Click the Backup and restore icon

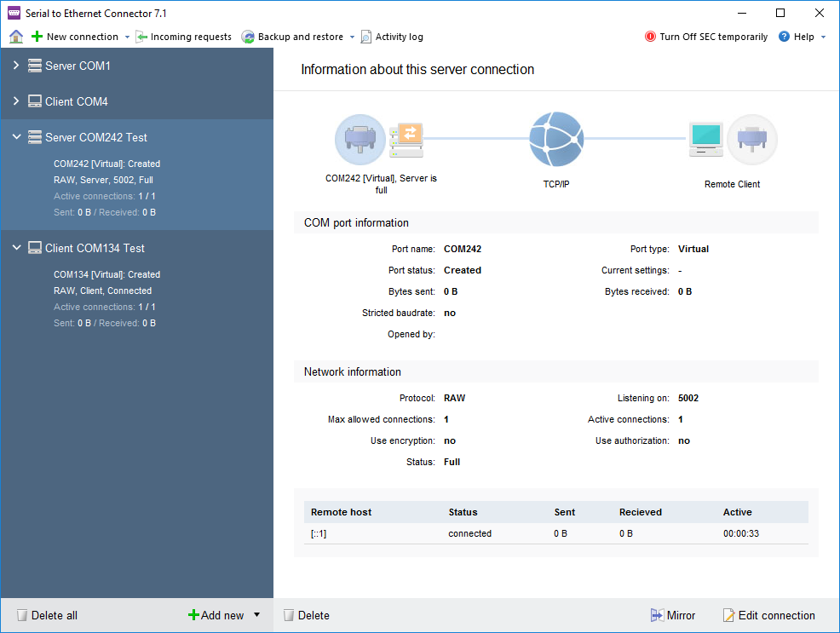pyautogui.click(x=248, y=37)
